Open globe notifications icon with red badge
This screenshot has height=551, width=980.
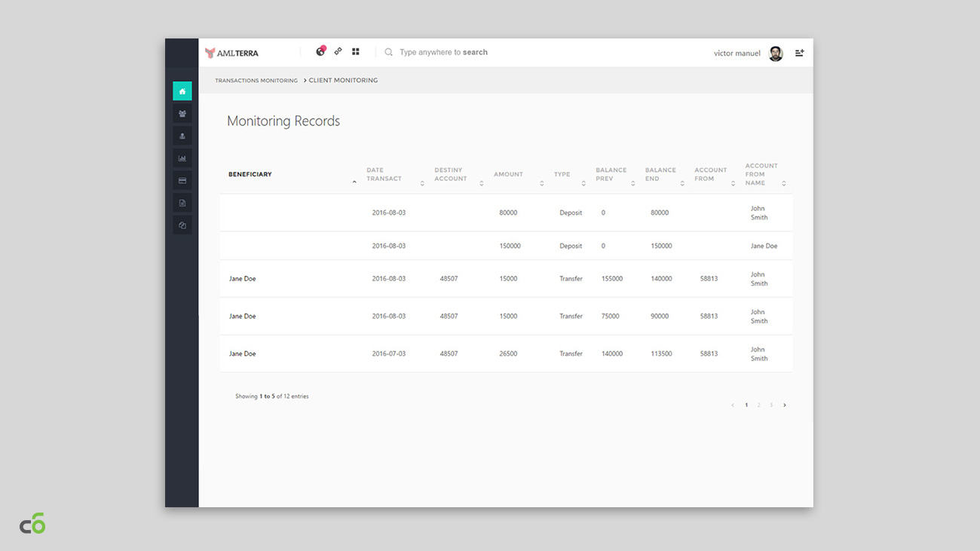[320, 52]
